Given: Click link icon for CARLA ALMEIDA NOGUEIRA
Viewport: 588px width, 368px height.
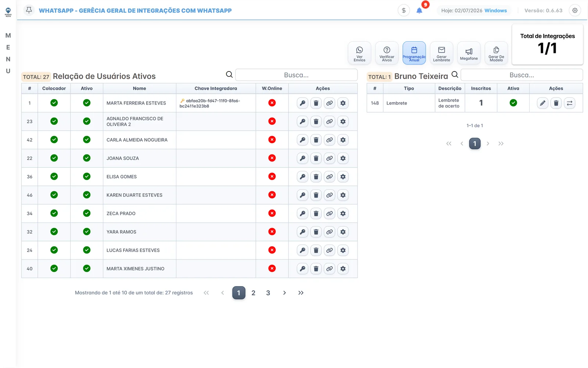Looking at the screenshot, I should pyautogui.click(x=330, y=140).
